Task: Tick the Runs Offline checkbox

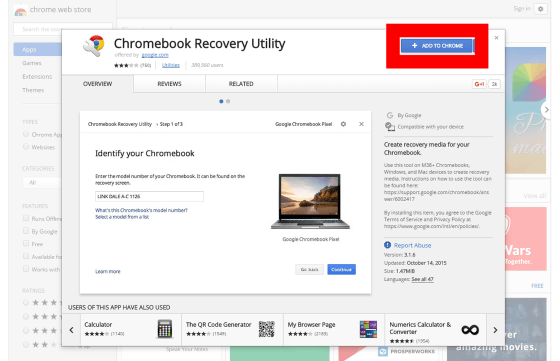Action: tap(26, 218)
